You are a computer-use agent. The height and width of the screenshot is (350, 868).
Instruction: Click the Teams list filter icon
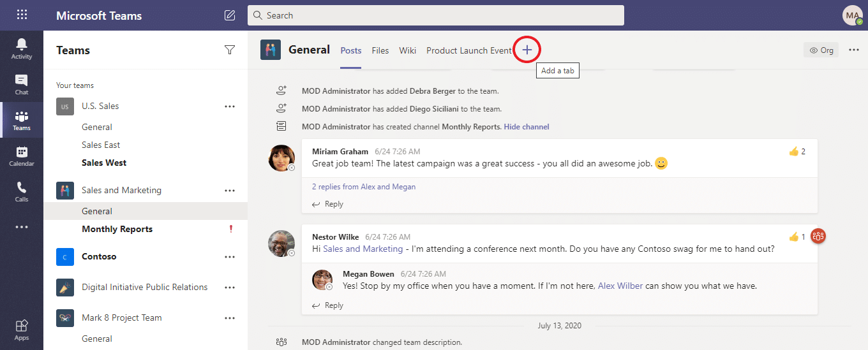pos(230,50)
